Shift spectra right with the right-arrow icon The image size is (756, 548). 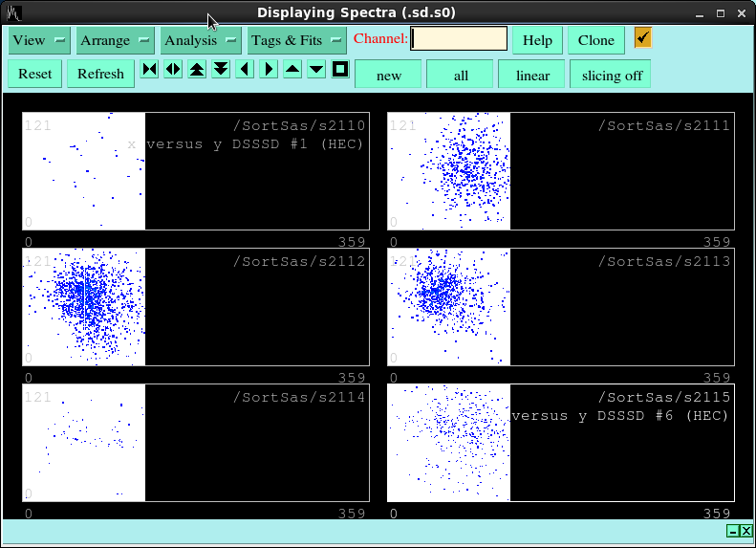coord(269,70)
